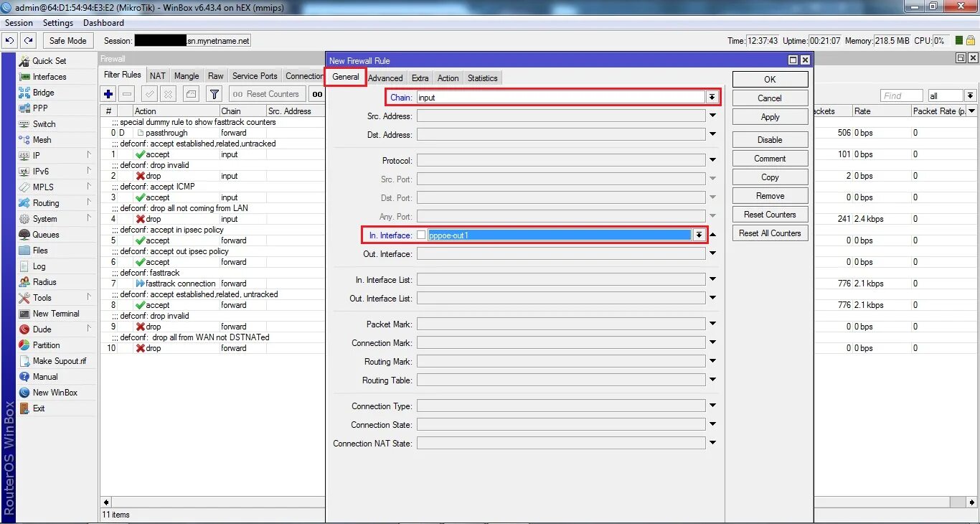
Task: Switch to the Mangle tab in Firewall
Action: [187, 76]
